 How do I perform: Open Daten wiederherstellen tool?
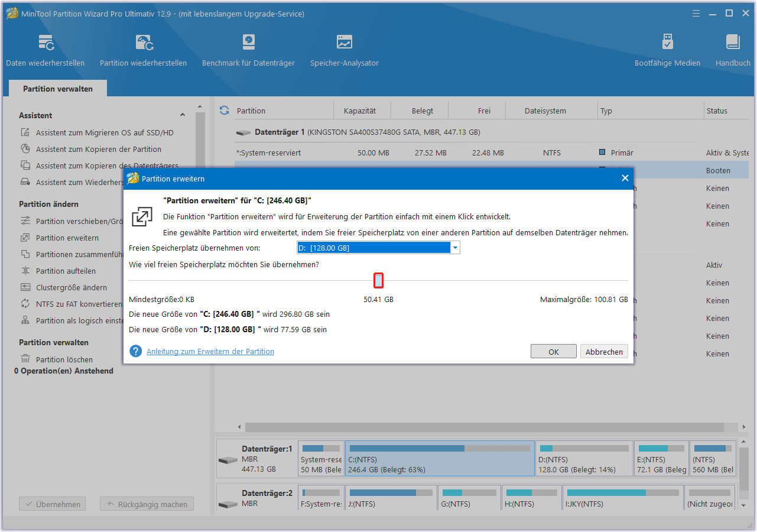[46, 50]
